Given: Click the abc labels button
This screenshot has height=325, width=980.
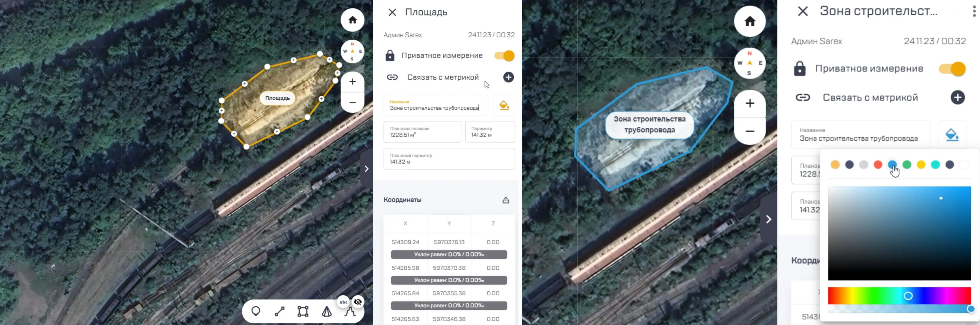Looking at the screenshot, I should [343, 302].
